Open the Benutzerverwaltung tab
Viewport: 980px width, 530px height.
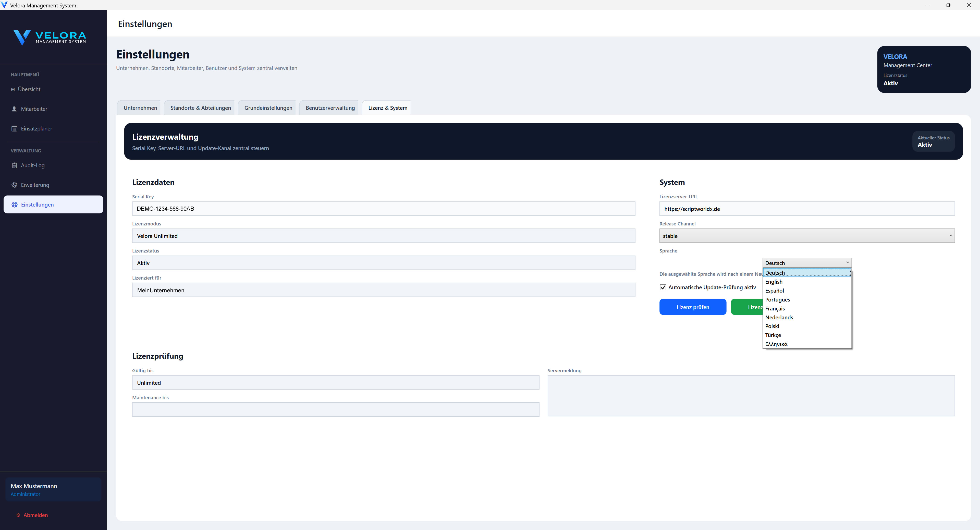pyautogui.click(x=330, y=108)
